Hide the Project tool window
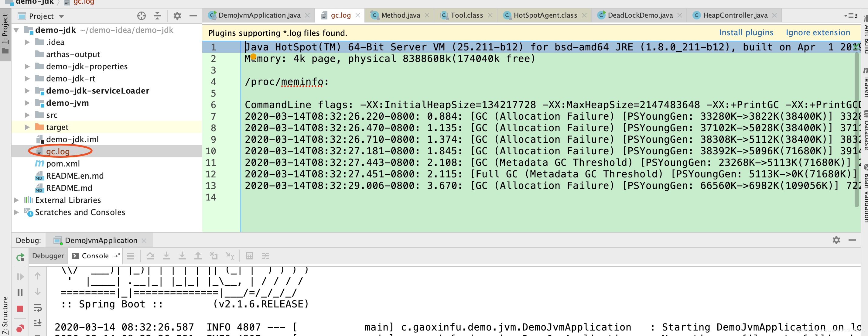Image resolution: width=868 pixels, height=336 pixels. pos(193,16)
